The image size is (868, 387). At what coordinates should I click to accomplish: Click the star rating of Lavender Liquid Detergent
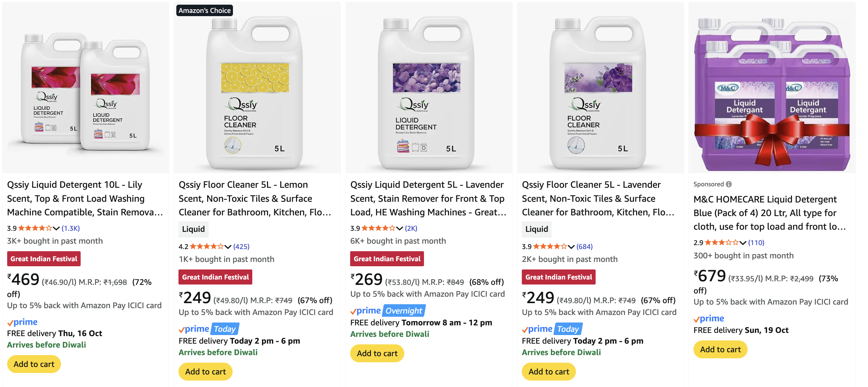click(x=378, y=228)
